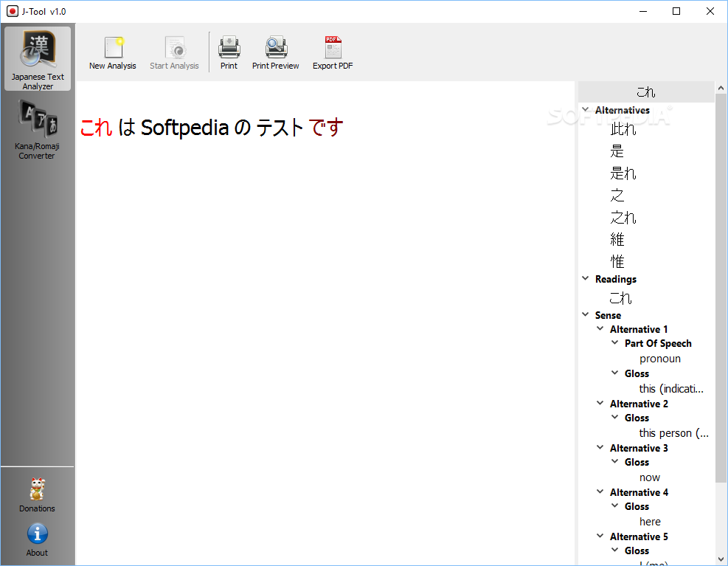This screenshot has width=728, height=566.
Task: Click the Part Of Speech tree label
Action: [658, 343]
